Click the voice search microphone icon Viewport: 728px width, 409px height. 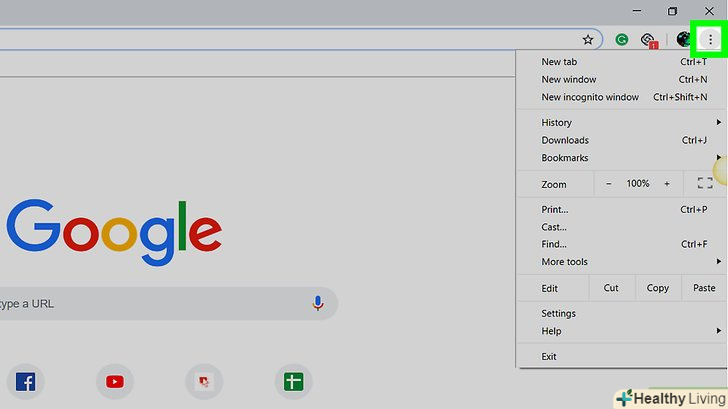pos(318,303)
